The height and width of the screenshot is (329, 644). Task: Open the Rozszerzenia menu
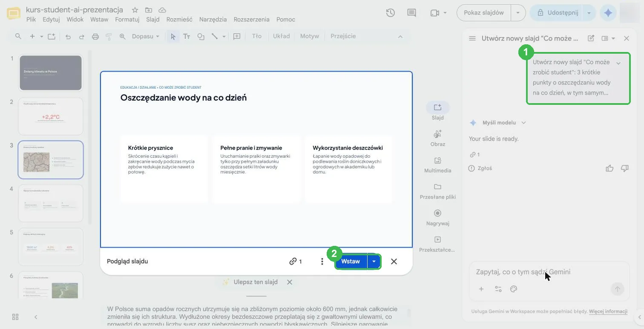(x=252, y=19)
